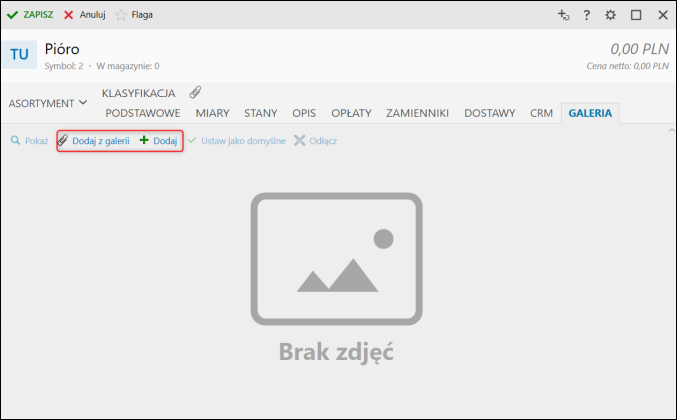This screenshot has width=677, height=420.
Task: Collapse the panel with the small up chevron
Action: [x=671, y=130]
